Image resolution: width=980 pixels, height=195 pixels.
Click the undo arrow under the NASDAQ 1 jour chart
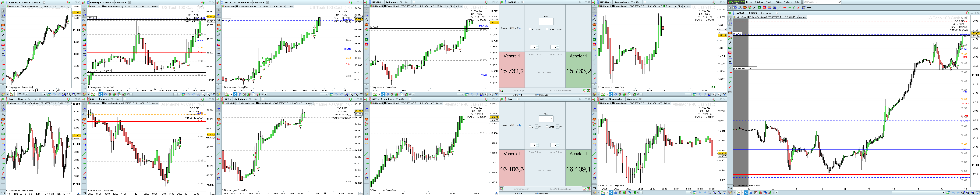(x=54, y=94)
